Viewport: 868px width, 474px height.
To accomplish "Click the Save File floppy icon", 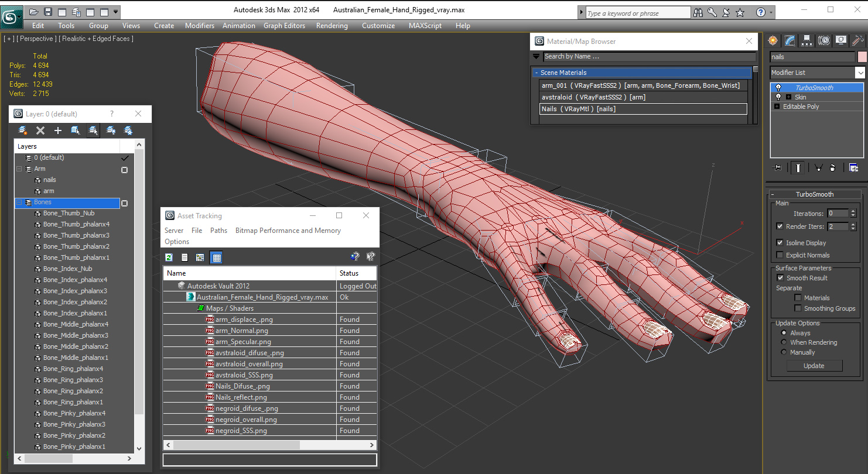I will (x=48, y=12).
